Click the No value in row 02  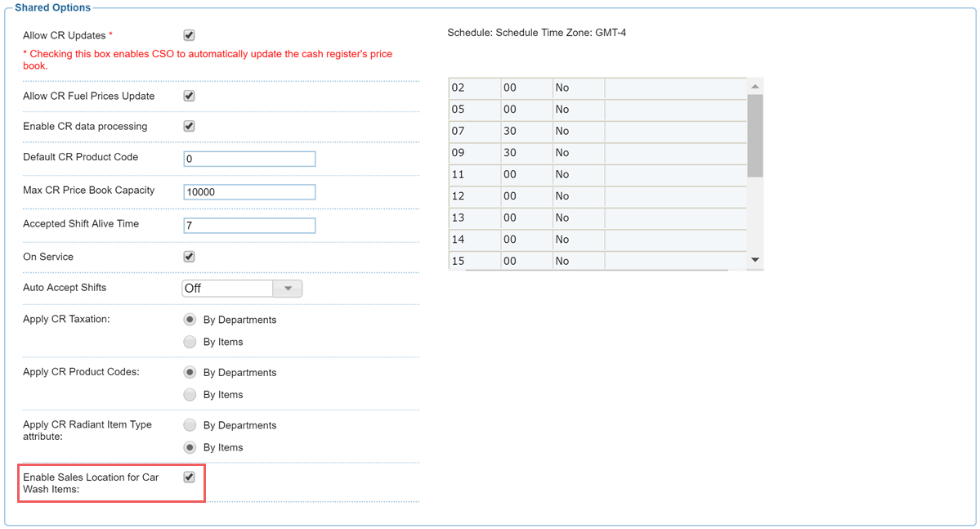pyautogui.click(x=579, y=88)
